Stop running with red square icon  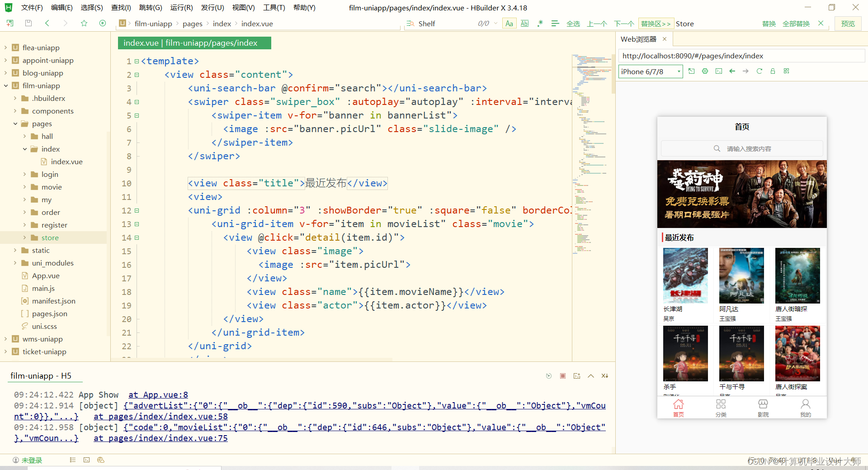(563, 376)
